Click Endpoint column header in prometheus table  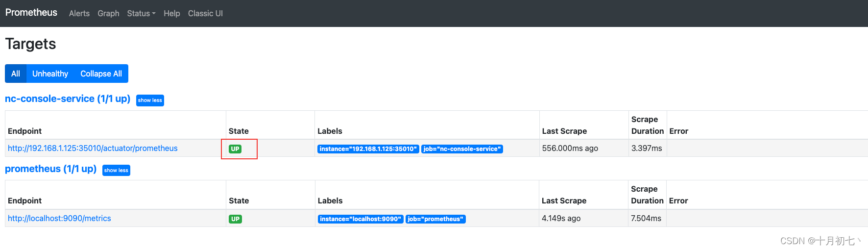[24, 200]
